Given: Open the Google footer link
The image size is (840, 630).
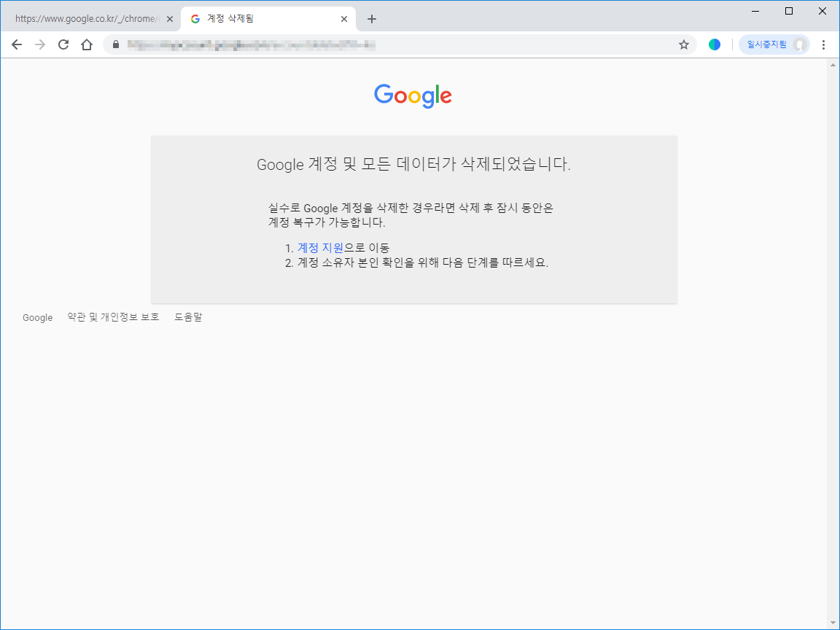Looking at the screenshot, I should click(37, 318).
